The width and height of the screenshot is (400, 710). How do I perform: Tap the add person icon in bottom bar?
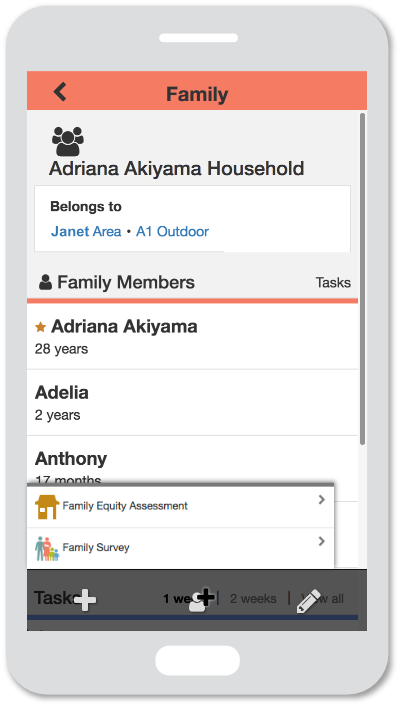(201, 600)
